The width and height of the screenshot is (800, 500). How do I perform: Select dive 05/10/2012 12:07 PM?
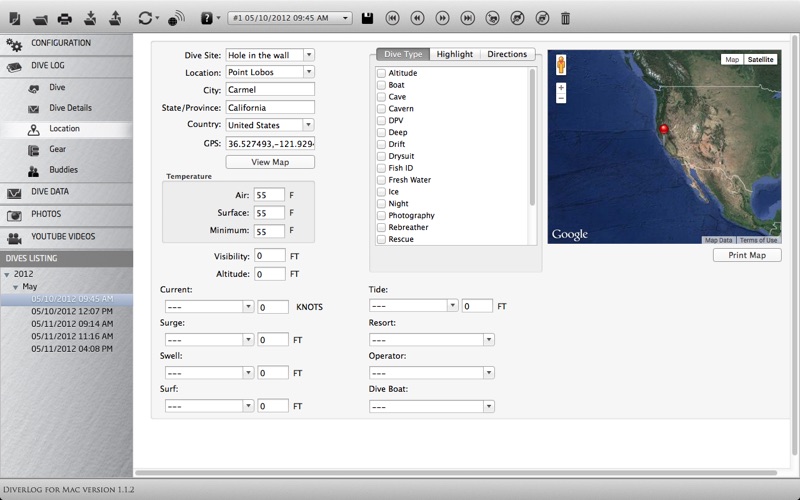(x=72, y=311)
